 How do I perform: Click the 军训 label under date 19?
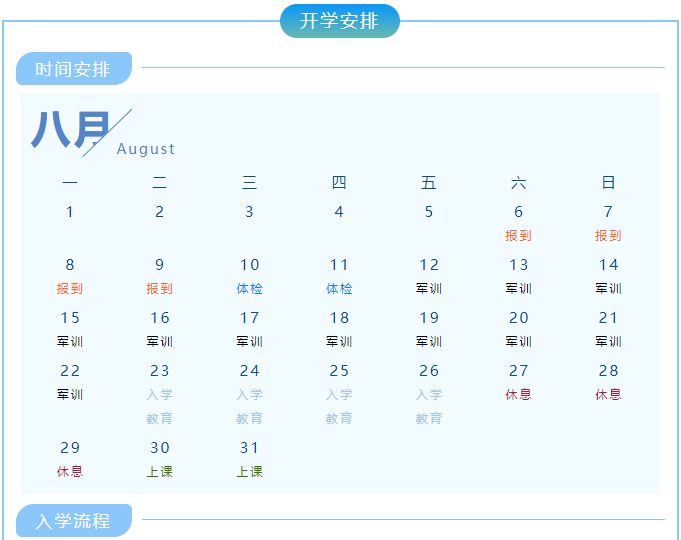point(429,341)
